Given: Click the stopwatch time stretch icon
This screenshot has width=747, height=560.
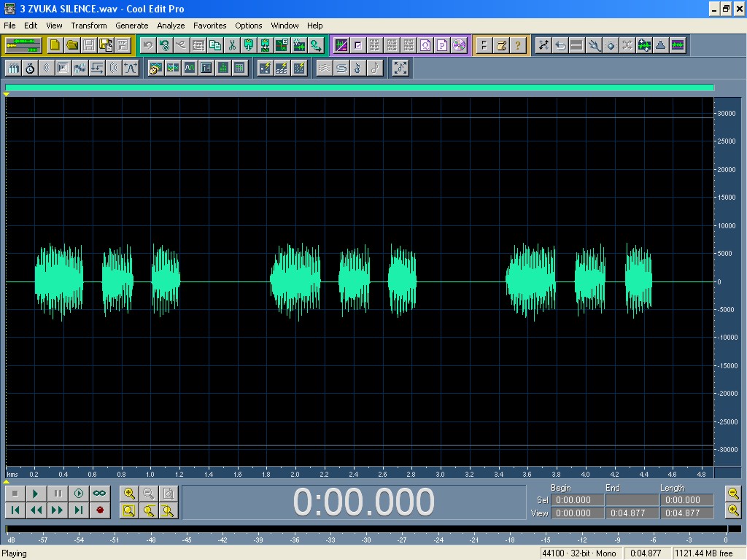Looking at the screenshot, I should (30, 68).
